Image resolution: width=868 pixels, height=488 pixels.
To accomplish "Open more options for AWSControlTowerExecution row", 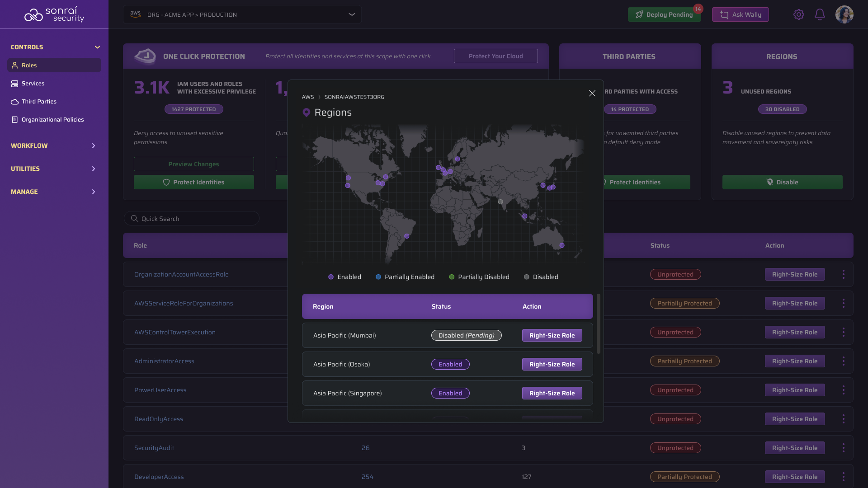I will (844, 332).
